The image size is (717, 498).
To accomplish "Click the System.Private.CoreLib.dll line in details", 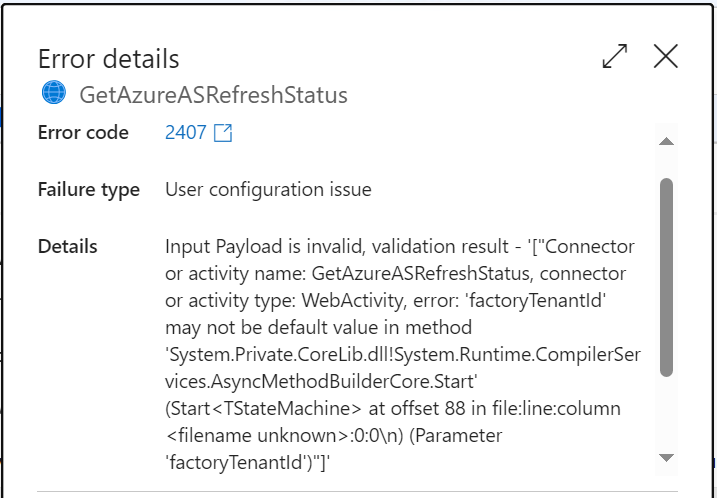I will [403, 354].
